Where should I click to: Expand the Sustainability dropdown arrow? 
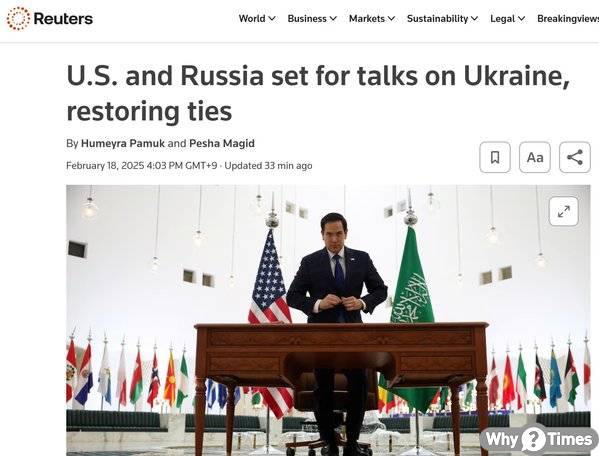point(474,18)
